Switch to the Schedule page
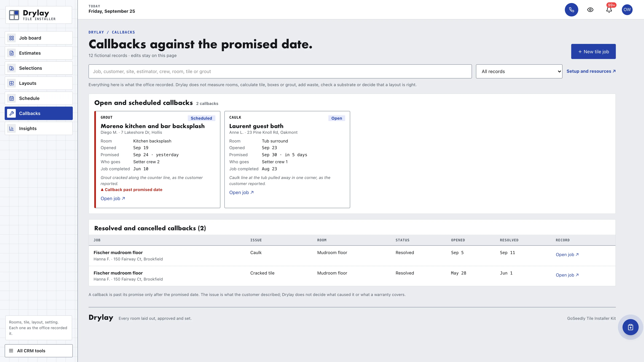 coord(39,98)
